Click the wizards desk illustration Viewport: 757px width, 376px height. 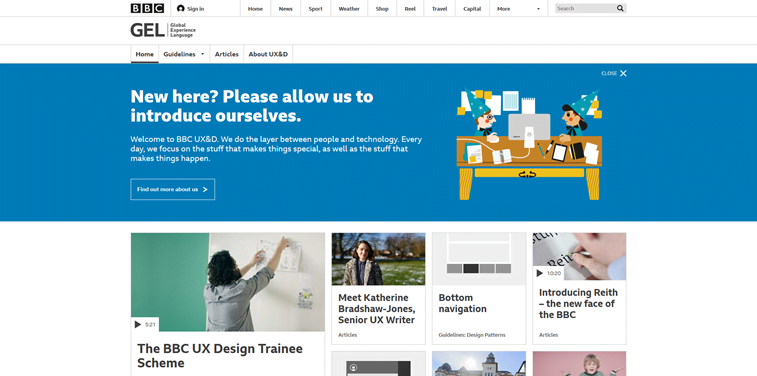click(x=530, y=144)
